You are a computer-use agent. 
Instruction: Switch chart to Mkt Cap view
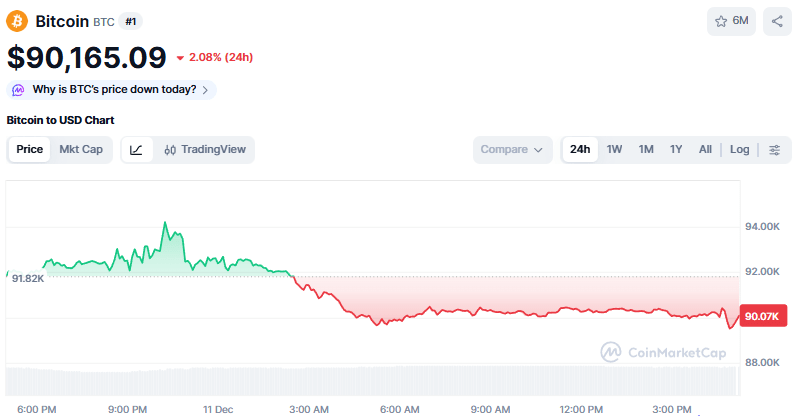(x=81, y=150)
